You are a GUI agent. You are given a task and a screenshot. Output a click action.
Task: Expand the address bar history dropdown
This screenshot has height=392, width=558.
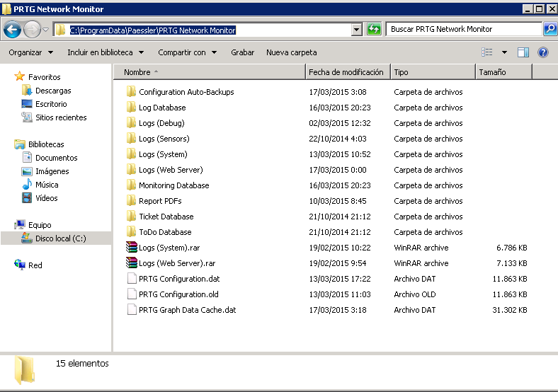(357, 30)
